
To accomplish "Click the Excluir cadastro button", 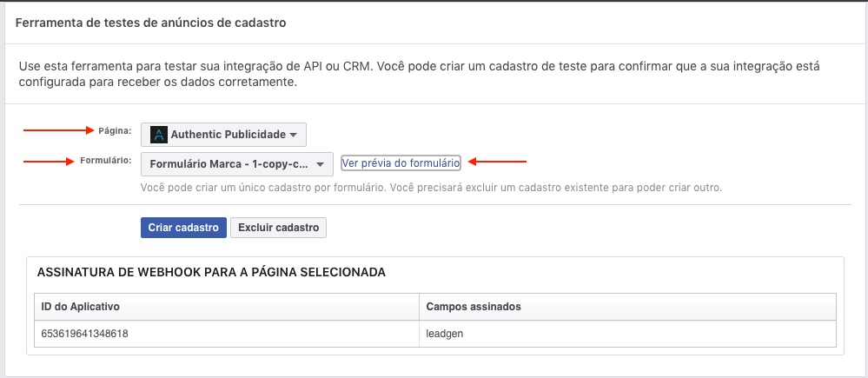I will [278, 228].
